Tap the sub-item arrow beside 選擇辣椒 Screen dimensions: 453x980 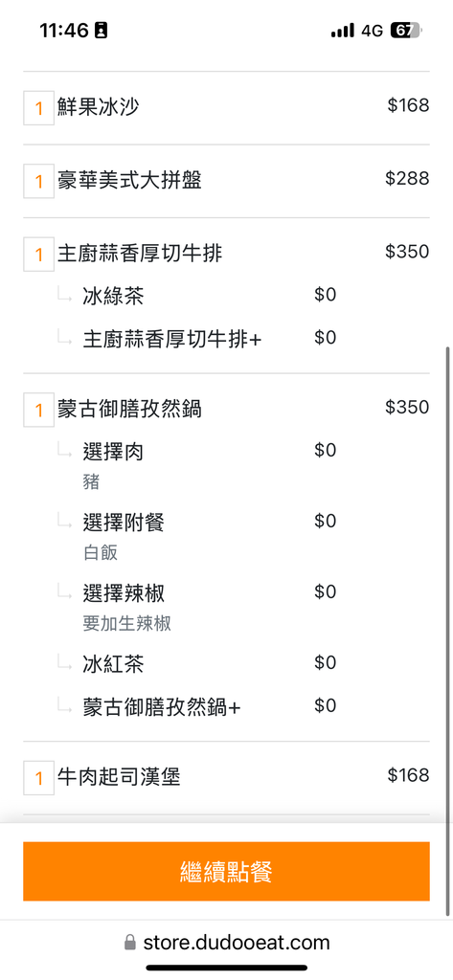coord(65,591)
